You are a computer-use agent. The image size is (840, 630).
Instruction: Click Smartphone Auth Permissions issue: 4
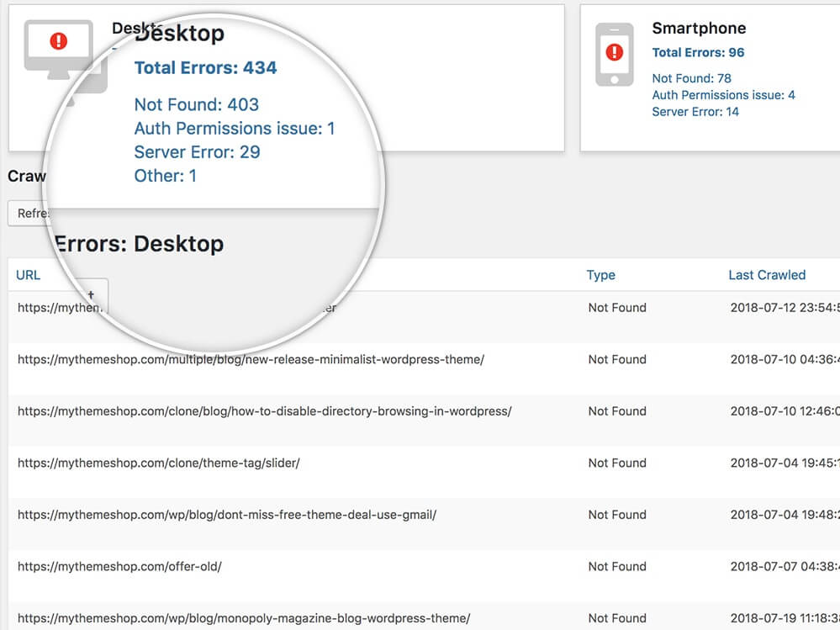723,95
